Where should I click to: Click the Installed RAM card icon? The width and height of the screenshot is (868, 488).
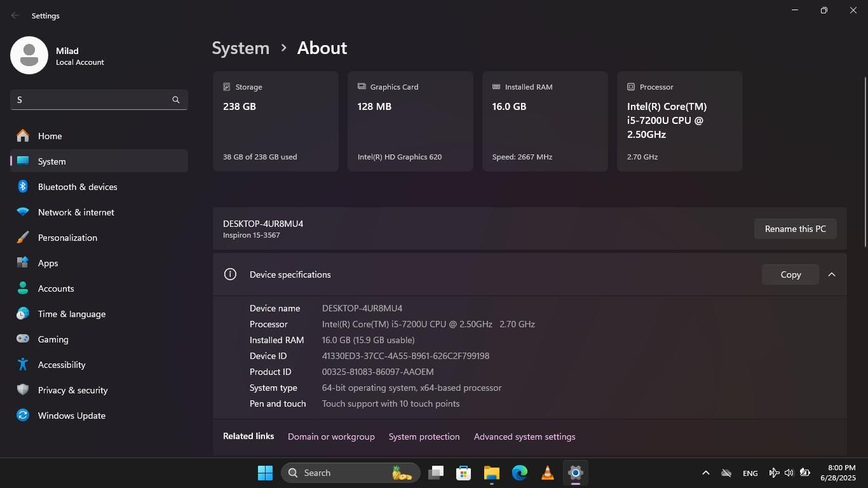[496, 86]
